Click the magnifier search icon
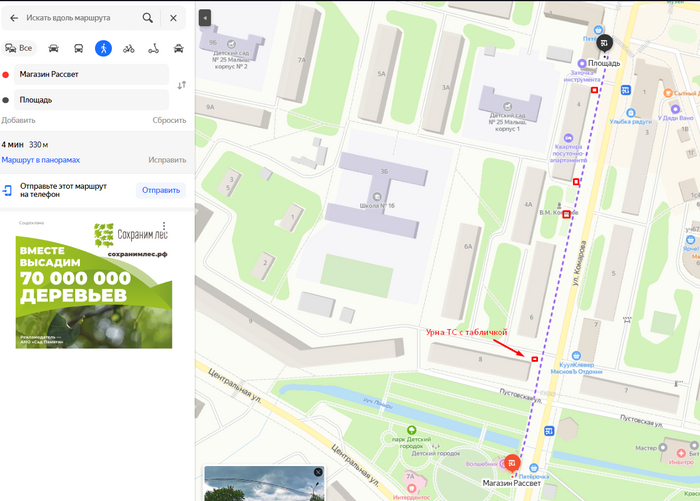This screenshot has height=501, width=700. click(x=147, y=18)
